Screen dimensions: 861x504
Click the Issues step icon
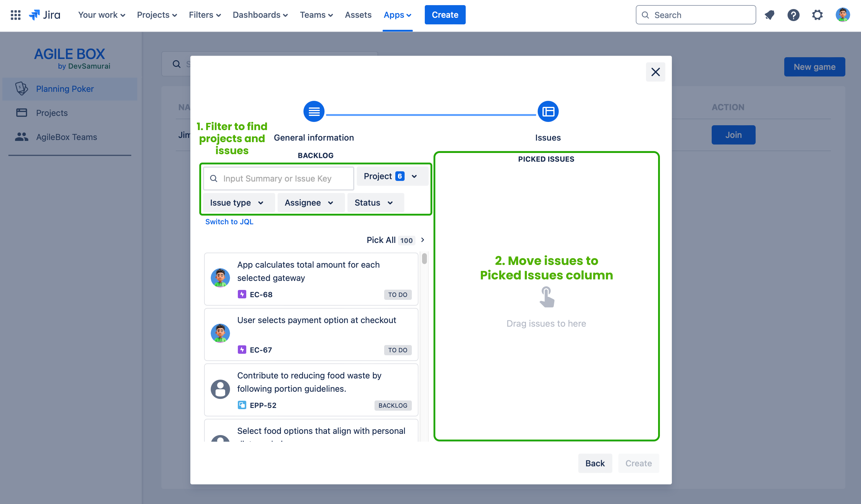[548, 111]
